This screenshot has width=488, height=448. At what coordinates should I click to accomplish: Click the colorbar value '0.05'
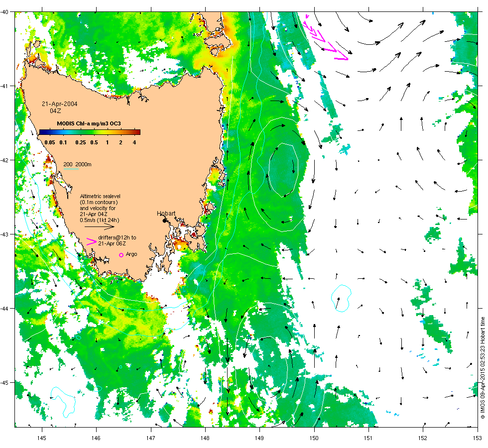[x=50, y=142]
